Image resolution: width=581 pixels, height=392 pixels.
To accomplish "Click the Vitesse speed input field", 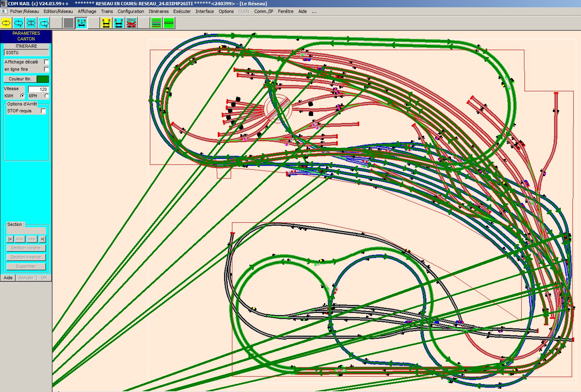I will point(38,89).
